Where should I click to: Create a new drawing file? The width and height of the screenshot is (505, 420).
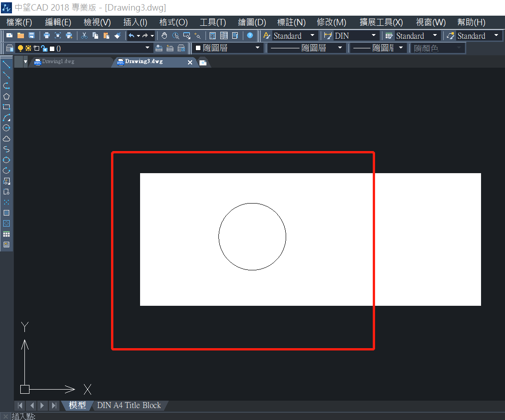point(9,35)
